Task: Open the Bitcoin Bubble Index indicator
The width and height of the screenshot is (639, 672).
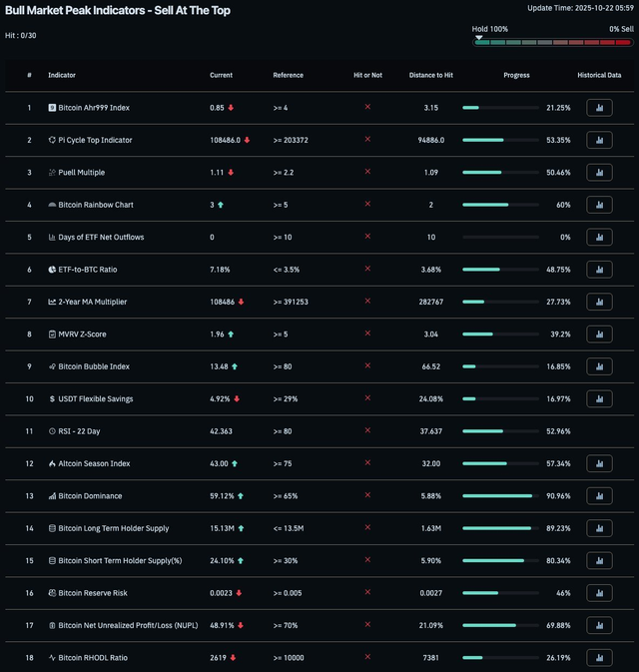Action: coord(94,366)
